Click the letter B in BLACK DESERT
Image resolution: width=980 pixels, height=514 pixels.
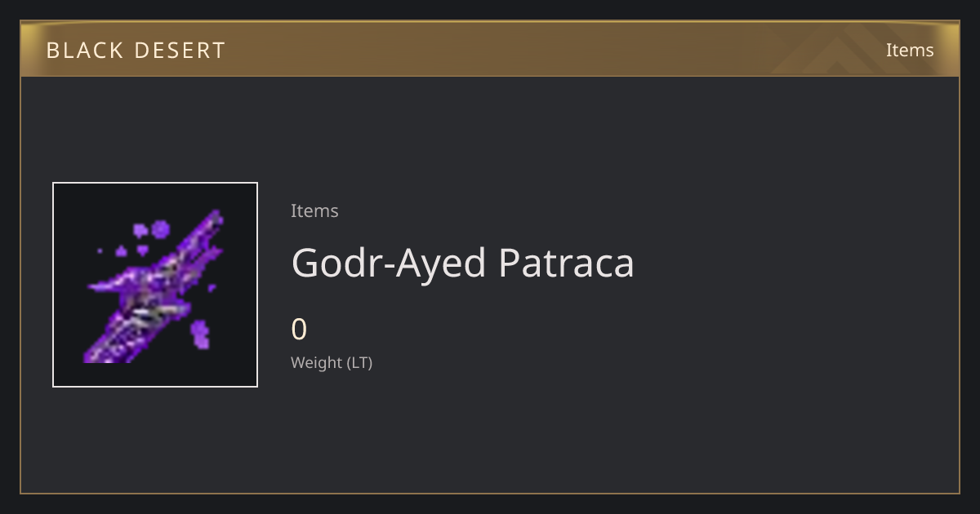click(x=52, y=51)
